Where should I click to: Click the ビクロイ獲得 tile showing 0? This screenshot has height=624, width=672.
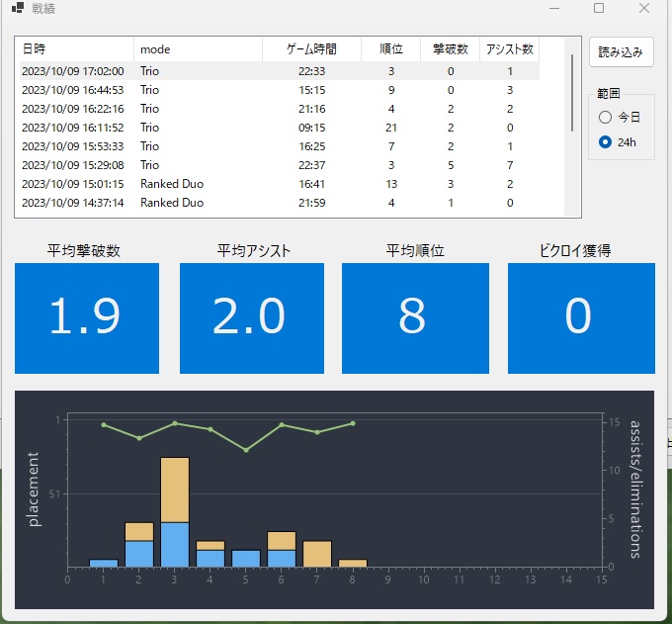coord(581,318)
